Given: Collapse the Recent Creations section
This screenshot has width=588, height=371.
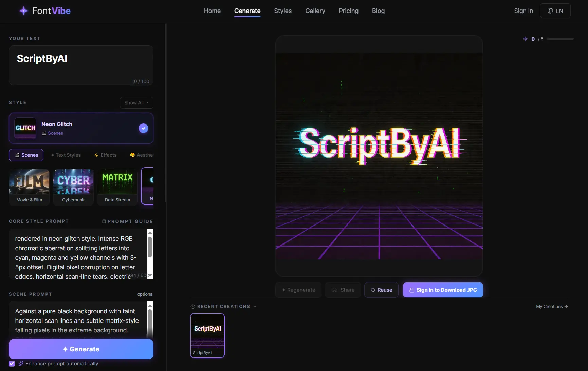Looking at the screenshot, I should tap(255, 306).
